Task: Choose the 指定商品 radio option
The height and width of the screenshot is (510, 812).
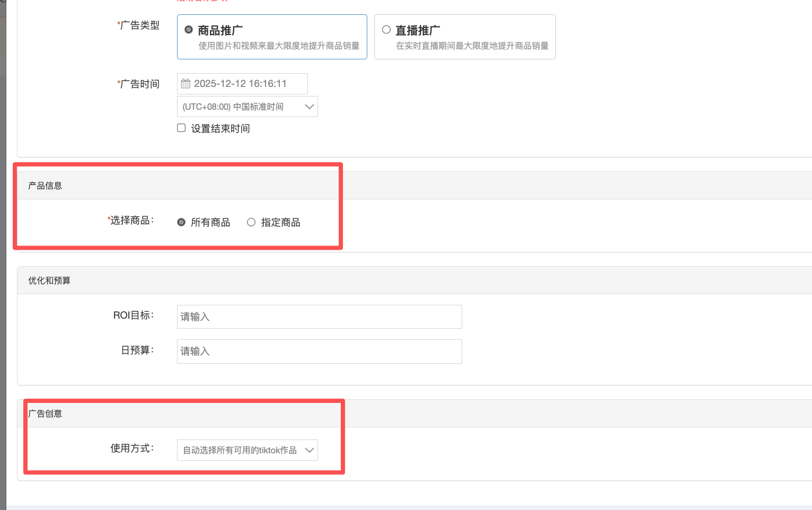Action: (251, 222)
